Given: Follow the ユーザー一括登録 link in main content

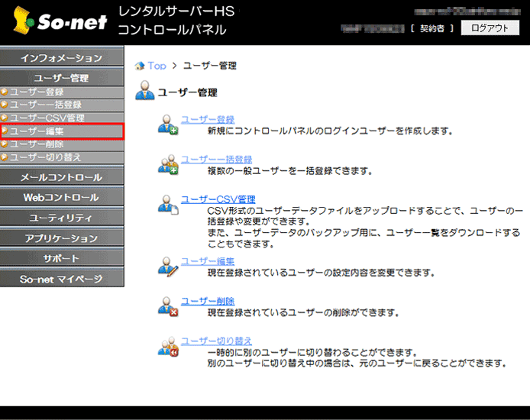Looking at the screenshot, I should point(216,159).
